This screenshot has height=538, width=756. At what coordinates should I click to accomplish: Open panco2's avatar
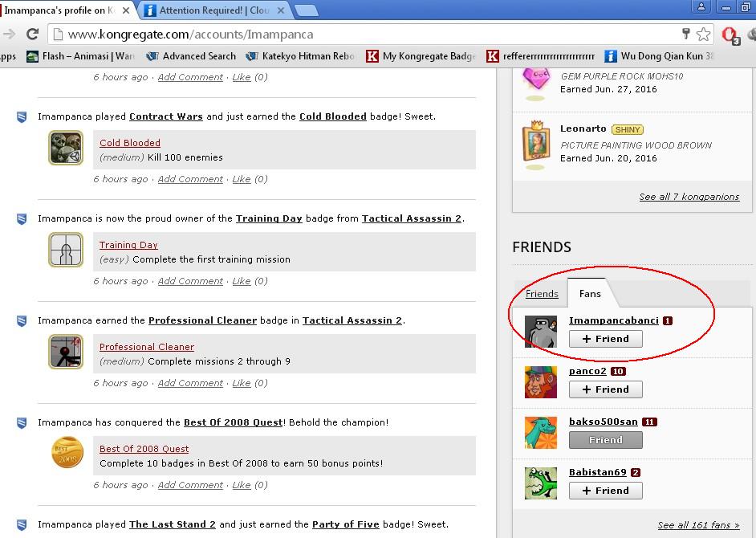(x=540, y=382)
